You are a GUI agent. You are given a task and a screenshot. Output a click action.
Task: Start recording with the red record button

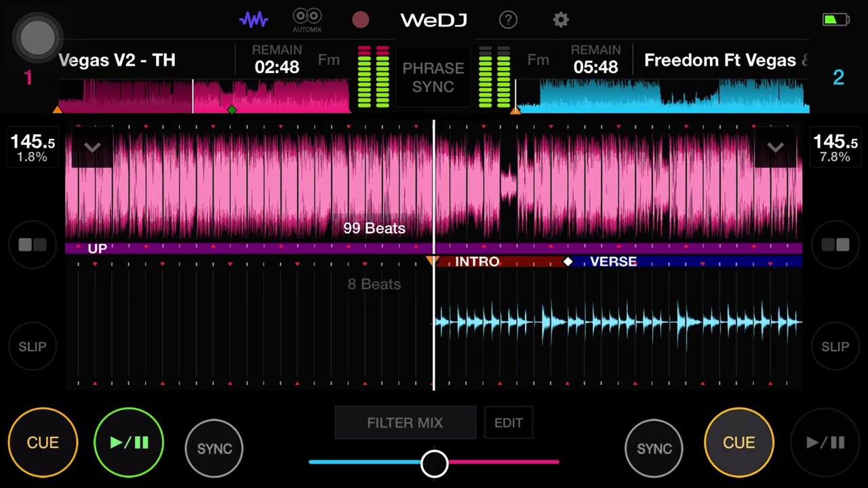[361, 20]
